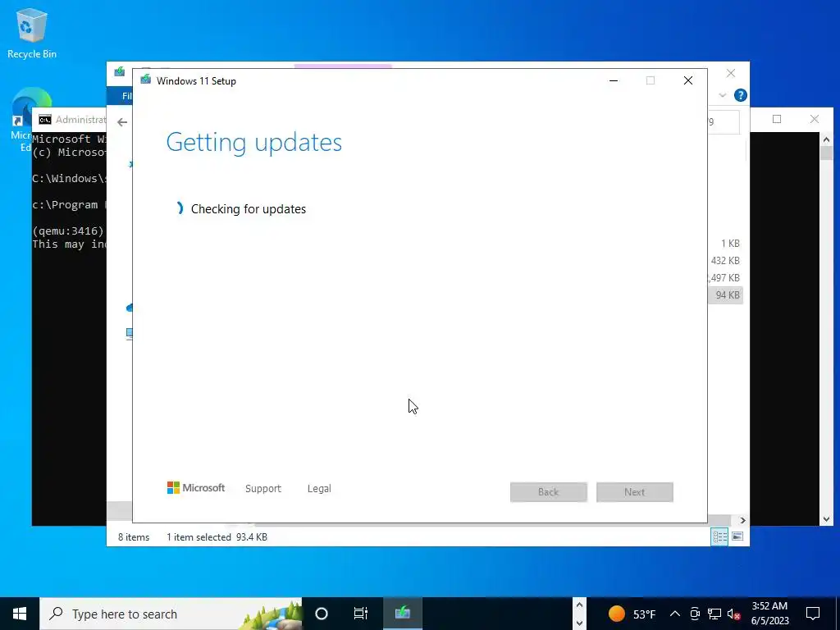Open the Action Center notifications icon
The width and height of the screenshot is (840, 630).
(813, 614)
